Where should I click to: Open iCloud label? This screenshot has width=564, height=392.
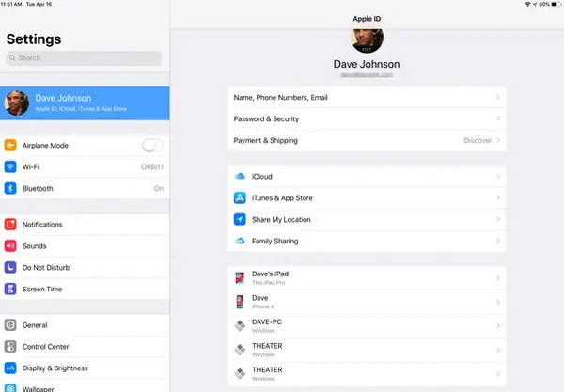pos(262,176)
